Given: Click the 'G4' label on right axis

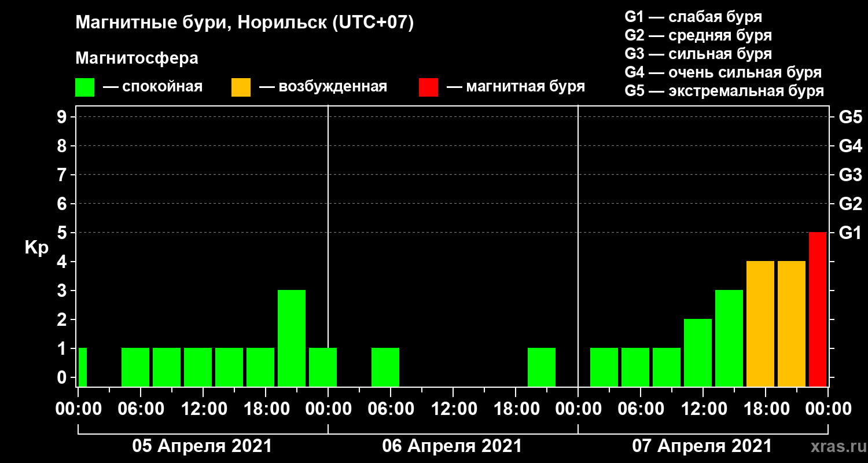Looking at the screenshot, I should (850, 146).
